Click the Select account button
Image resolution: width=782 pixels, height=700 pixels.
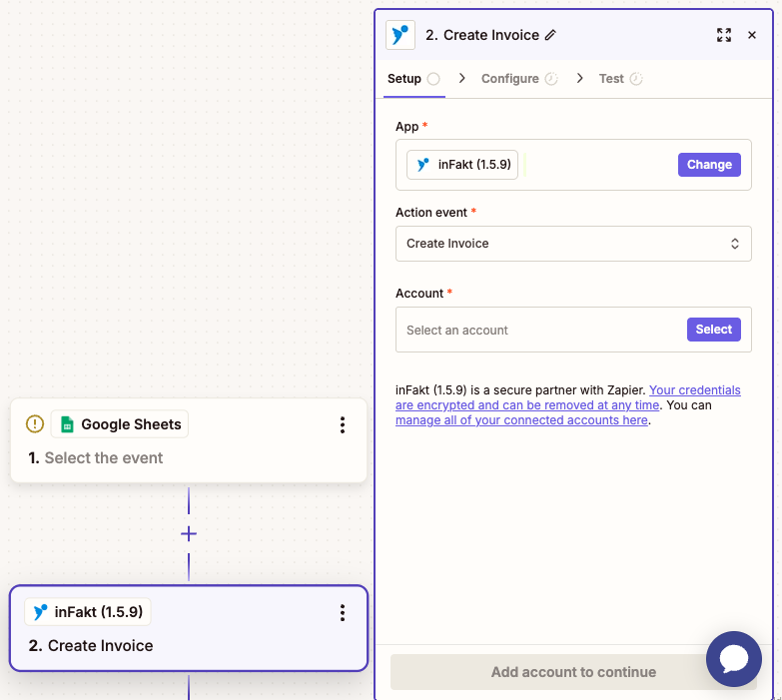click(713, 330)
